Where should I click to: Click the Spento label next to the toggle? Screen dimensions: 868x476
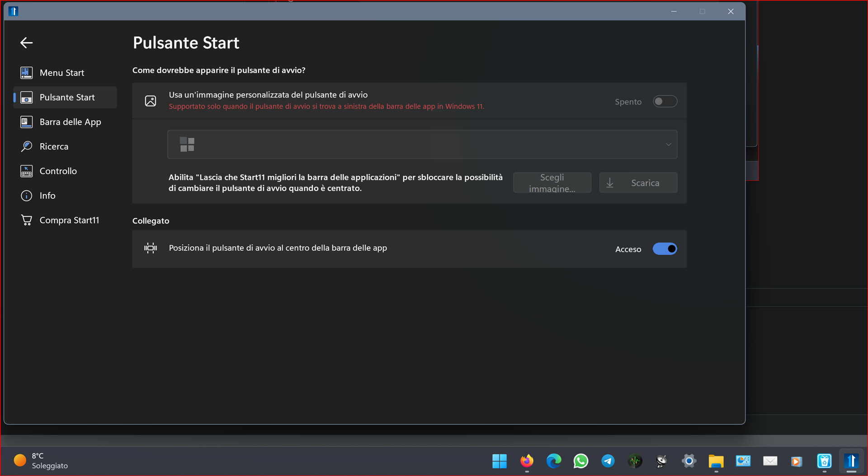coord(628,102)
